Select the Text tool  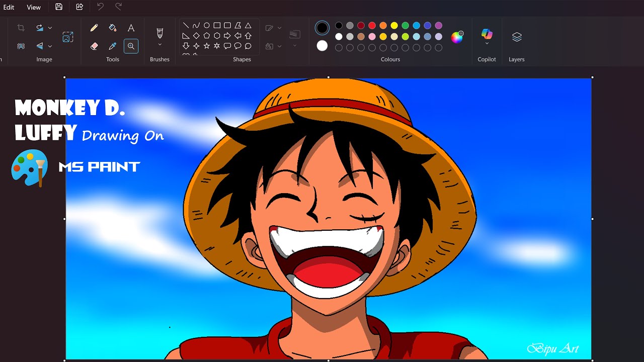tap(131, 28)
